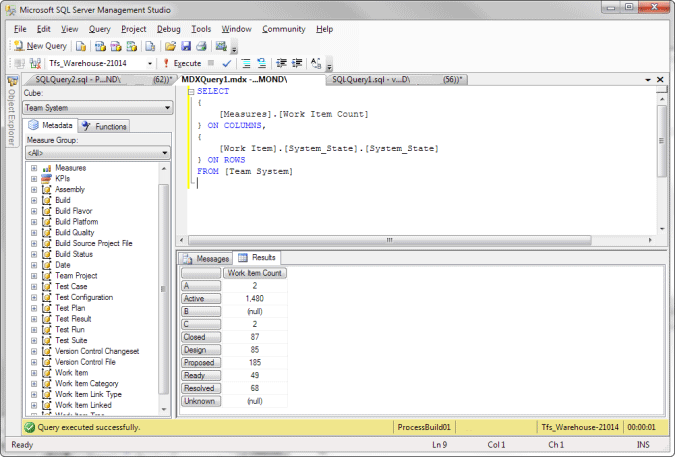Screen dimensions: 675x457
Task: Switch to the Messages results tab
Action: click(205, 259)
